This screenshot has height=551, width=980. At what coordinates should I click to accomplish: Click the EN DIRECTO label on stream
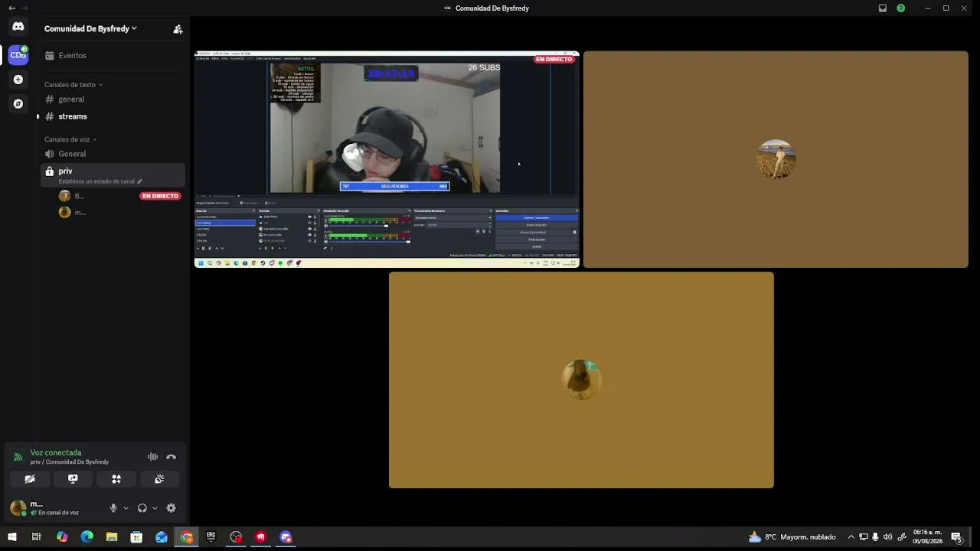pos(554,59)
